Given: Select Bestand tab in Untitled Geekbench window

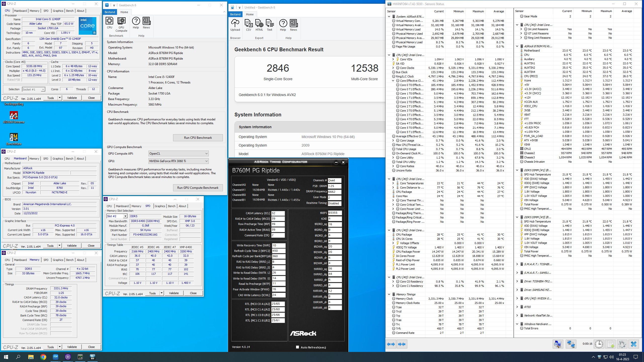Looking at the screenshot, I should pos(235,14).
